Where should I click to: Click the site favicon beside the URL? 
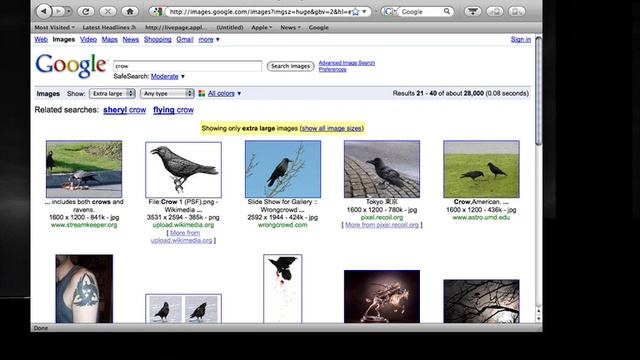click(x=157, y=12)
